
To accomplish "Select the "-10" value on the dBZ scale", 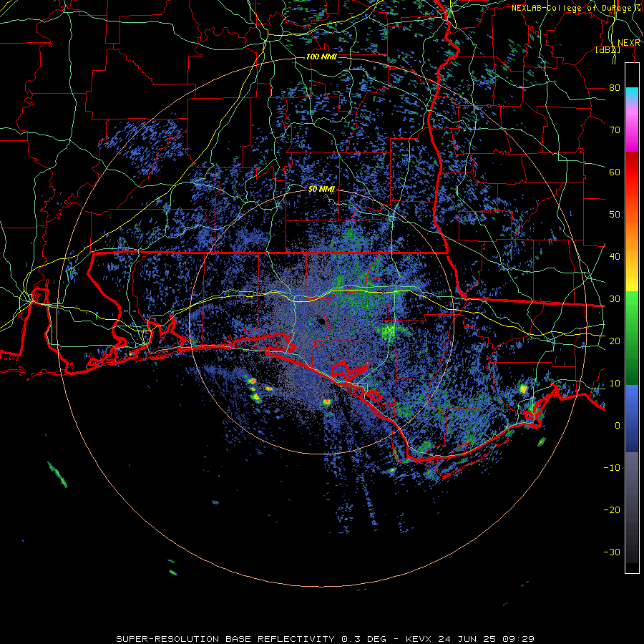I will click(x=612, y=468).
